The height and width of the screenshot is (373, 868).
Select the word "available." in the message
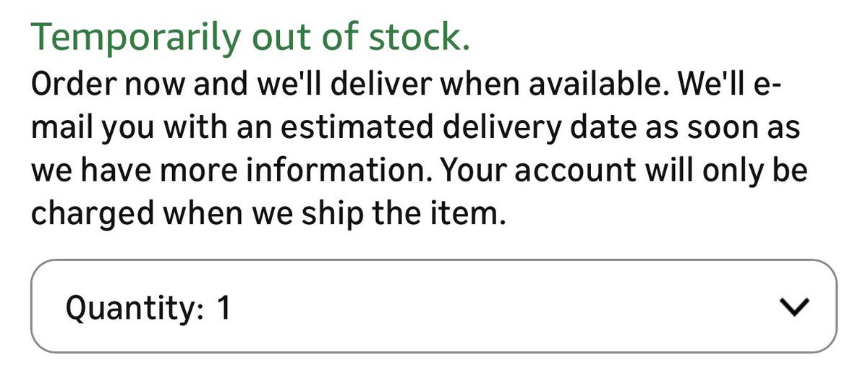[x=595, y=87]
